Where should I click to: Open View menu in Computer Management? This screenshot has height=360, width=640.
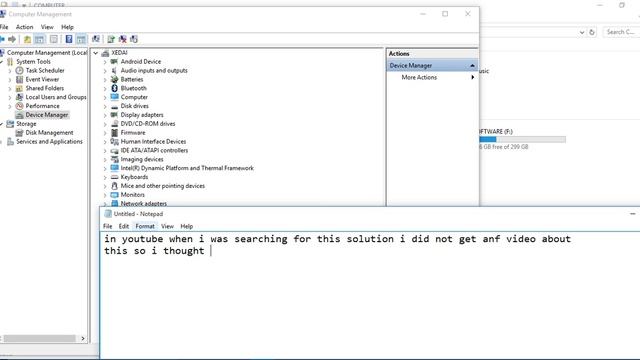[x=47, y=27]
